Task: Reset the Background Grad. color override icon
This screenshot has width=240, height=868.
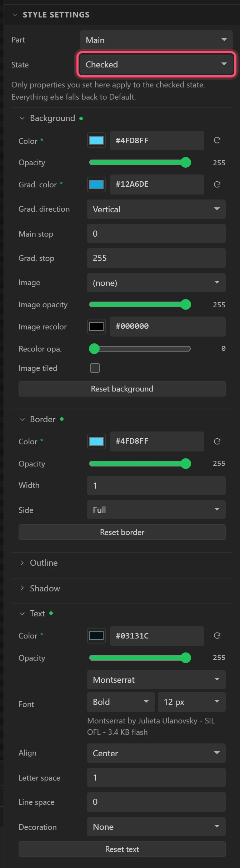Action: [217, 185]
